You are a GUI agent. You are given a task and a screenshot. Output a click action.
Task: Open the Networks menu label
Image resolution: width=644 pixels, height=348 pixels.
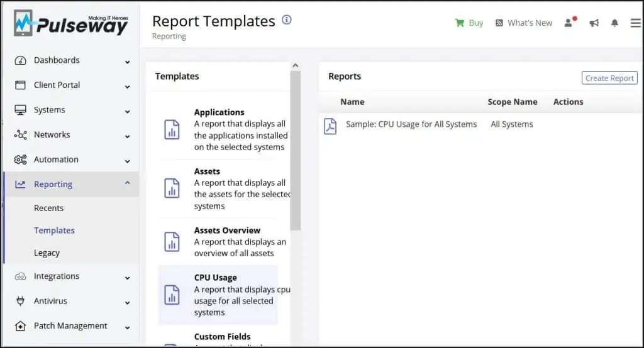[x=52, y=134]
